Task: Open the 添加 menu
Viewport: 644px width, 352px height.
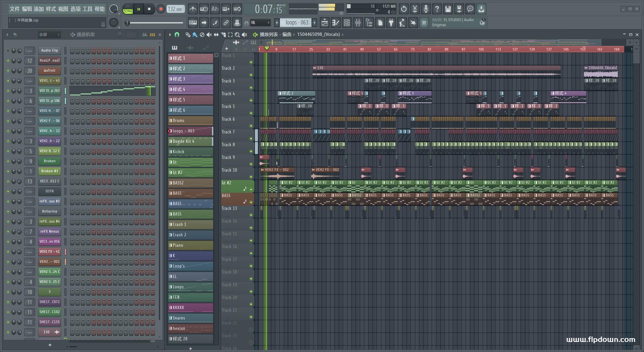Action: [39, 9]
